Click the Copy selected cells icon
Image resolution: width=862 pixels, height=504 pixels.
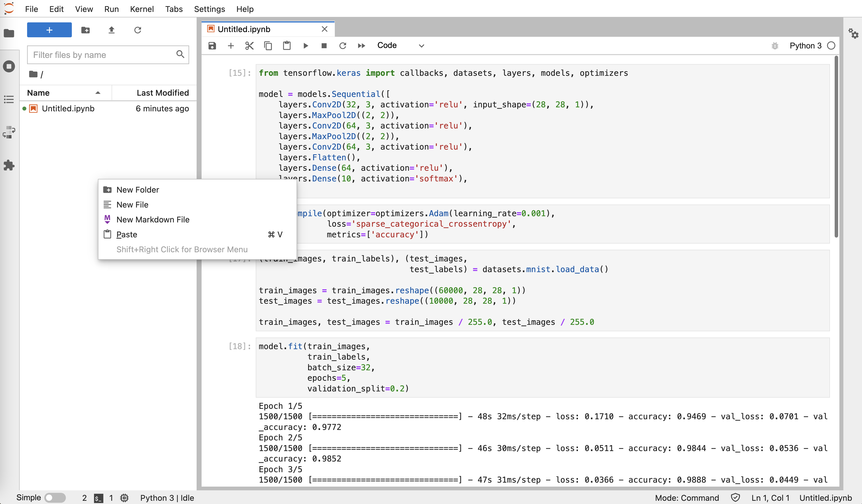[268, 45]
